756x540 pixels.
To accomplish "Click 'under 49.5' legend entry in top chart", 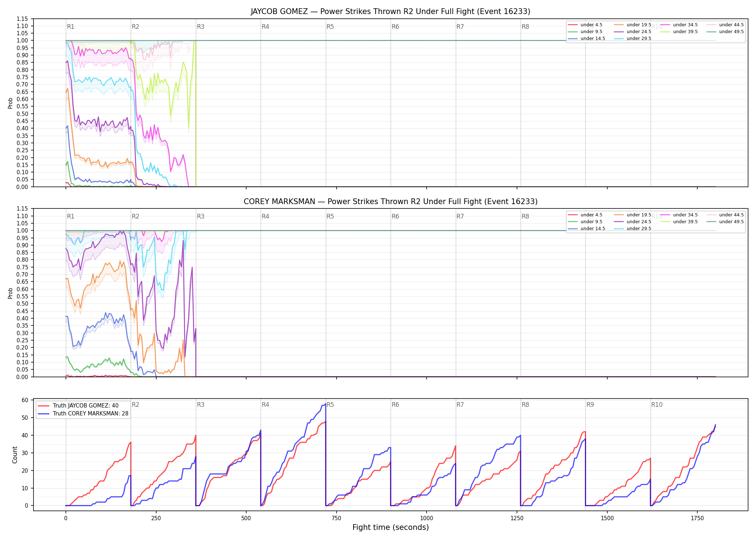I will (x=725, y=32).
